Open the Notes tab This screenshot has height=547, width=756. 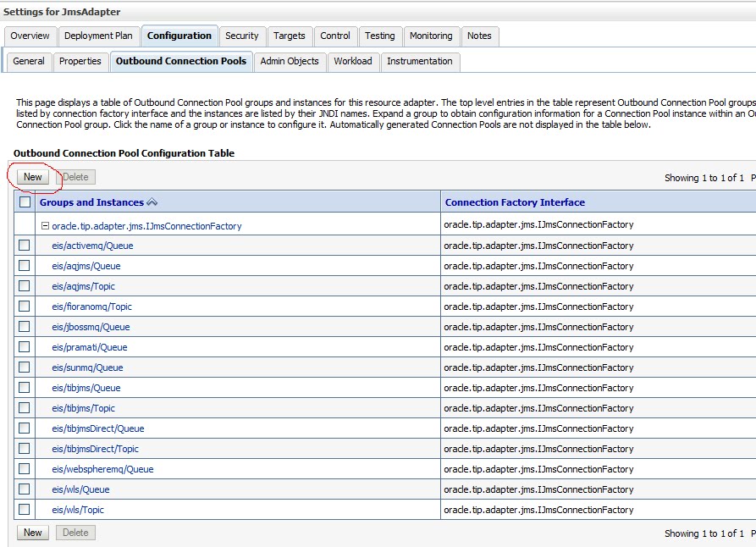coord(479,36)
